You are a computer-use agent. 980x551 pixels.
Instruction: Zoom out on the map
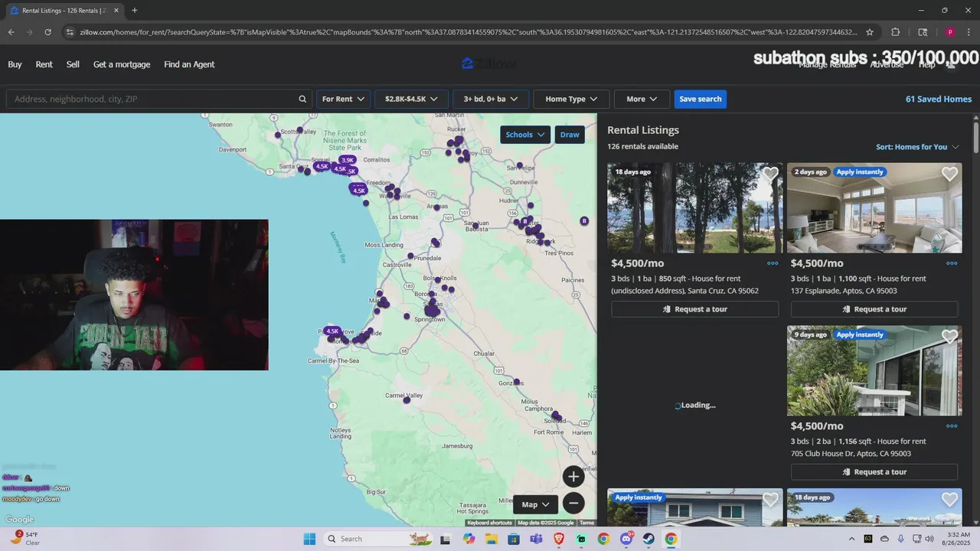[x=573, y=503]
